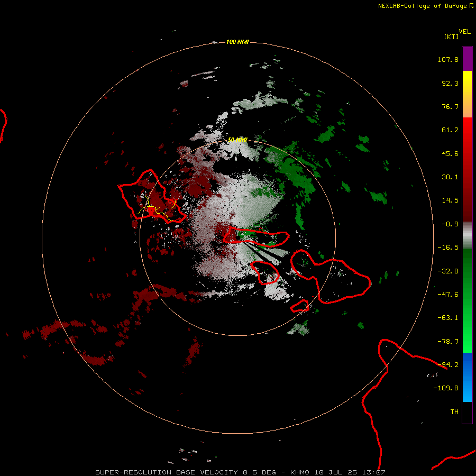The height and width of the screenshot is (476, 476).
Task: Click the -47.6 velocity scale value
Action: pos(448,295)
